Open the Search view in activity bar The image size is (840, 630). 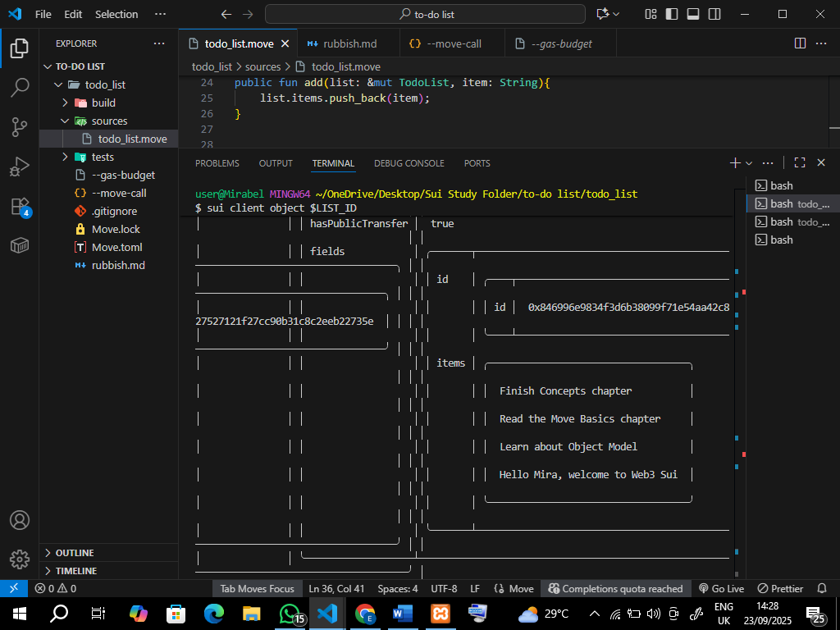click(20, 87)
